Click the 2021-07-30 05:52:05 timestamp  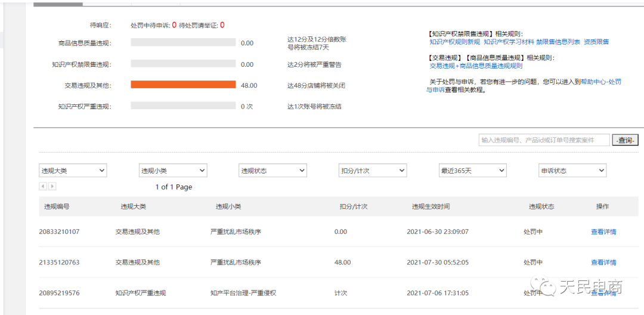[438, 262]
